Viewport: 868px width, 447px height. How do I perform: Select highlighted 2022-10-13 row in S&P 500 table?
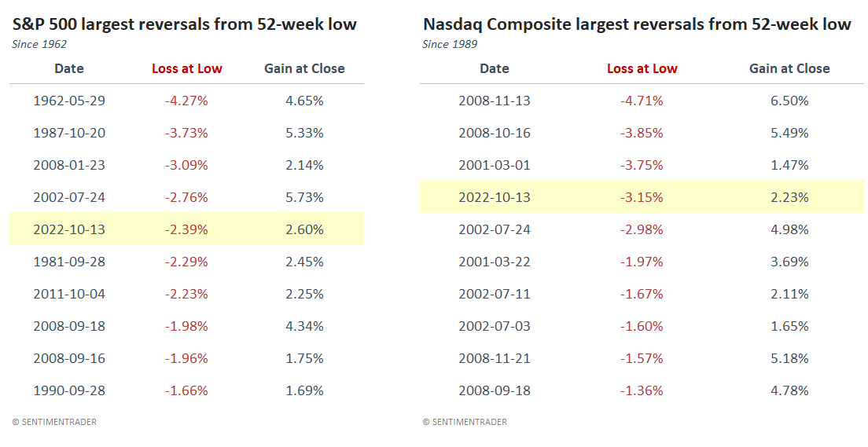click(x=187, y=229)
